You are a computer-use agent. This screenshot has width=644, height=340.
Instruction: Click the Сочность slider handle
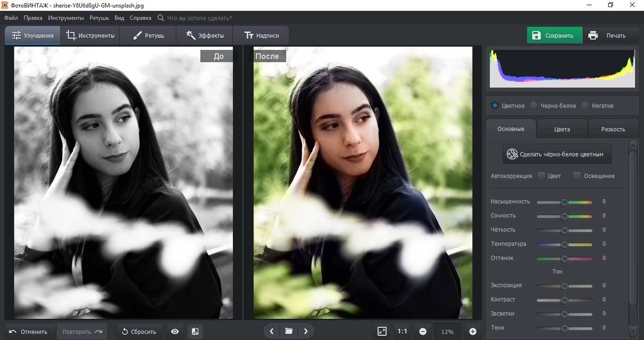click(564, 216)
